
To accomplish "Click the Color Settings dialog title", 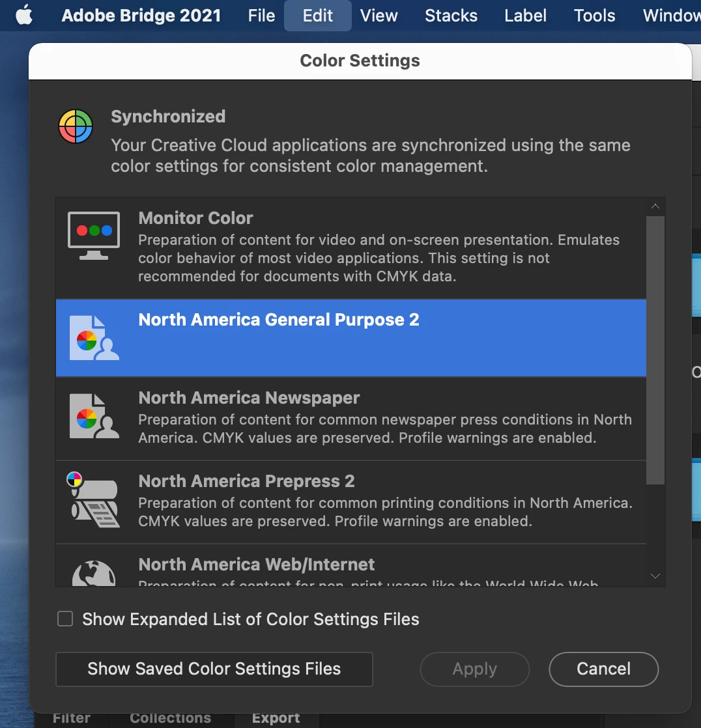I will [360, 61].
